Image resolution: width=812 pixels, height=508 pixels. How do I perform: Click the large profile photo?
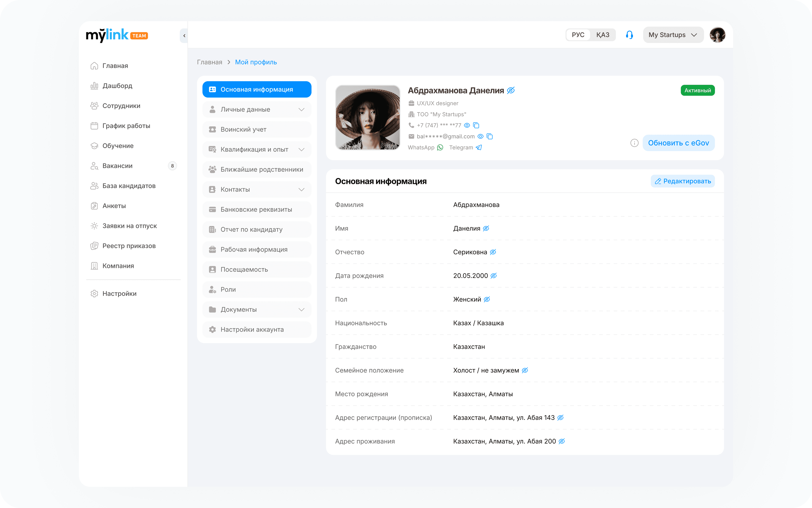click(x=368, y=117)
